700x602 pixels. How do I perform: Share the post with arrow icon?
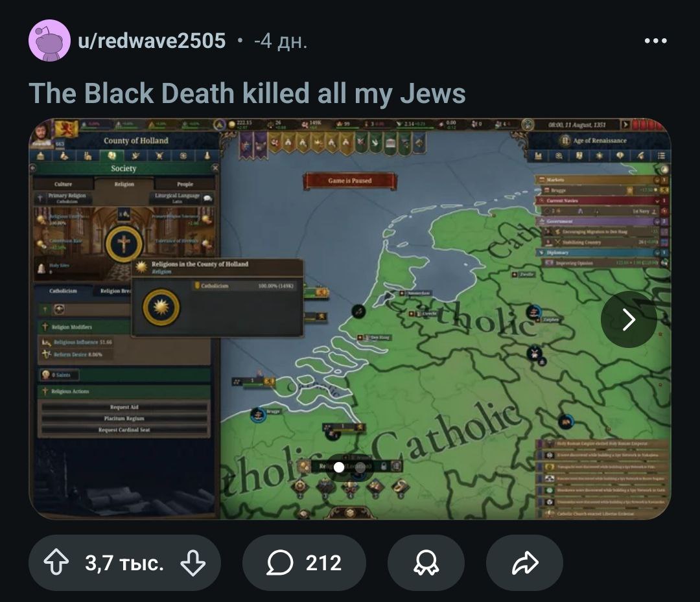click(524, 562)
